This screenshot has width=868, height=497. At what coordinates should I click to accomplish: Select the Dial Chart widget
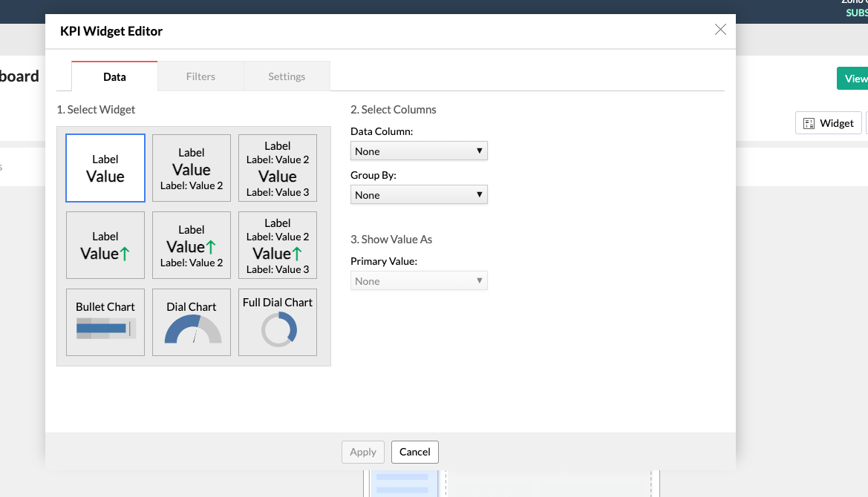click(192, 323)
